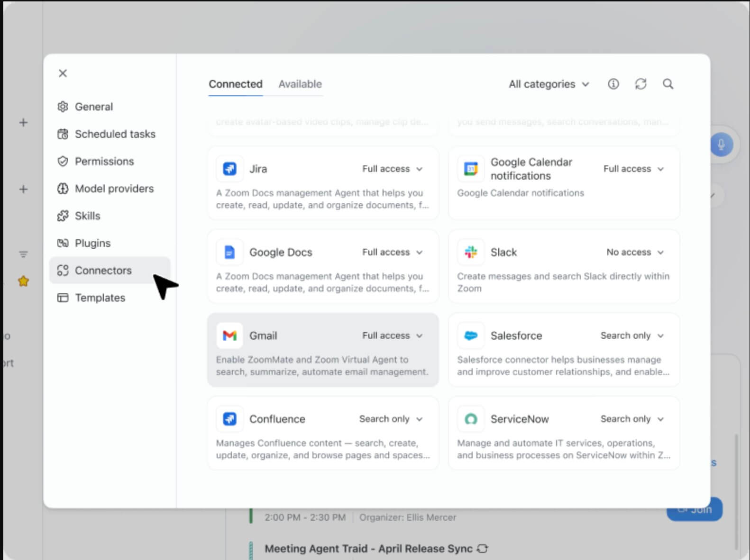Click the Permissions shield icon
The image size is (750, 560).
click(63, 161)
